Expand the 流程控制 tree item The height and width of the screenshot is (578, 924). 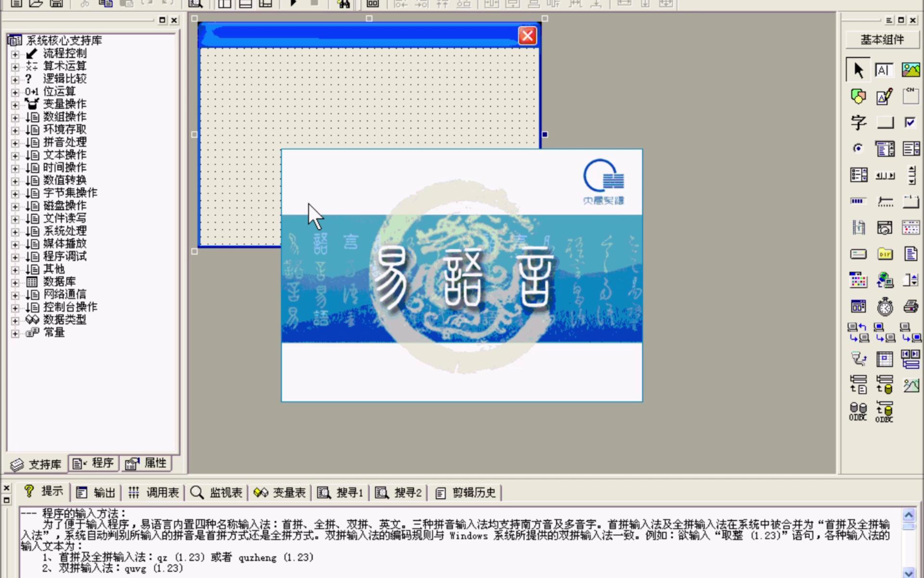point(14,53)
